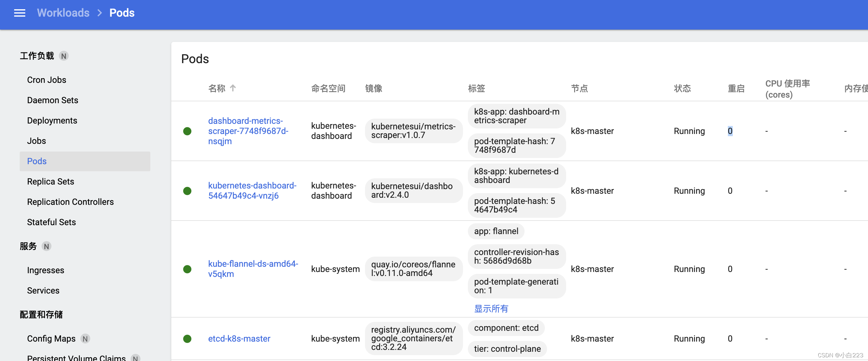Screen dimensions: 868x361
Task: Click the green status dot for dashboard-metrics-scraper pod
Action: (187, 131)
